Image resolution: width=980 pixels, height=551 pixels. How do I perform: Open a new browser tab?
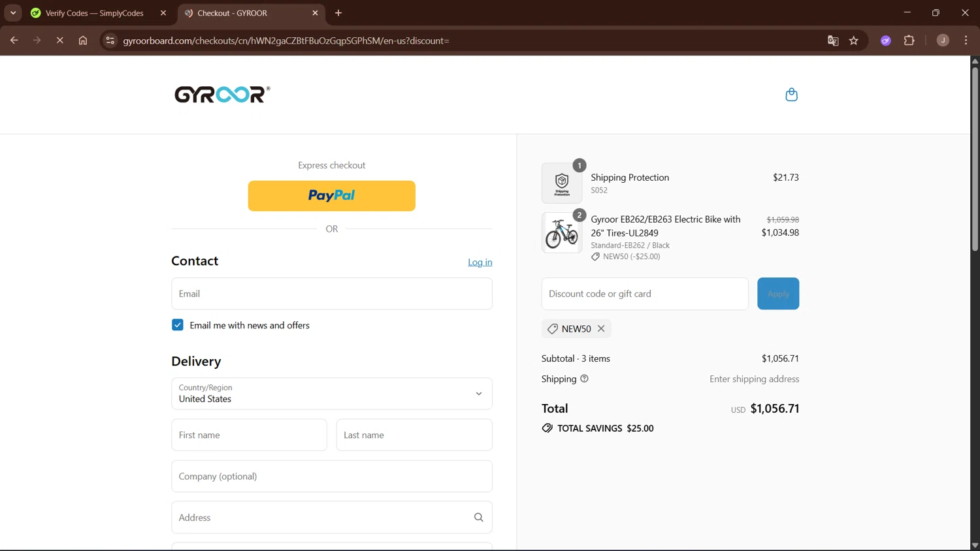[x=338, y=13]
